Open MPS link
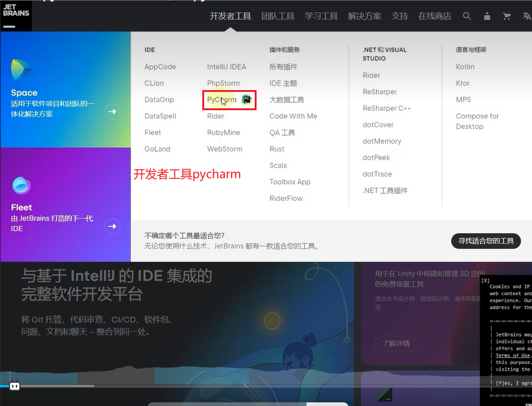This screenshot has height=406, width=532. (x=464, y=100)
